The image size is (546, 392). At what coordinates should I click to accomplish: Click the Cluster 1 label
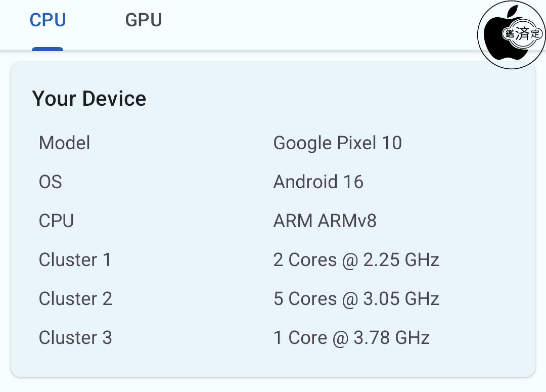coord(75,260)
